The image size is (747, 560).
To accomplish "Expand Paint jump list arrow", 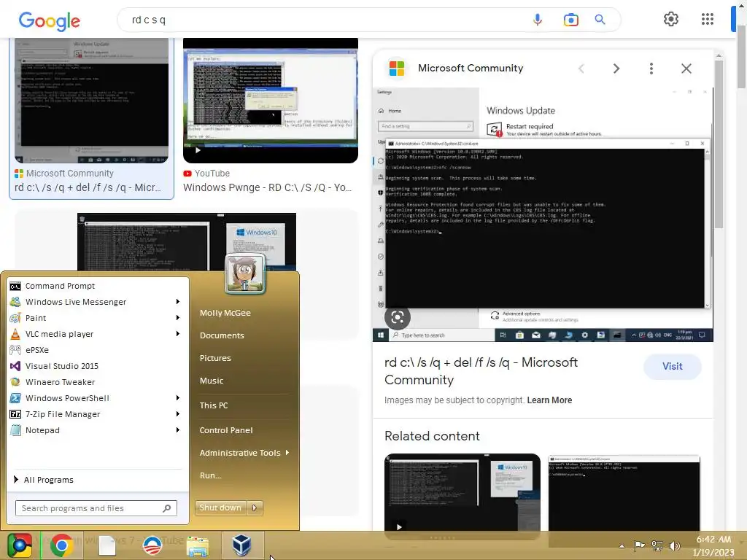I will (x=178, y=318).
